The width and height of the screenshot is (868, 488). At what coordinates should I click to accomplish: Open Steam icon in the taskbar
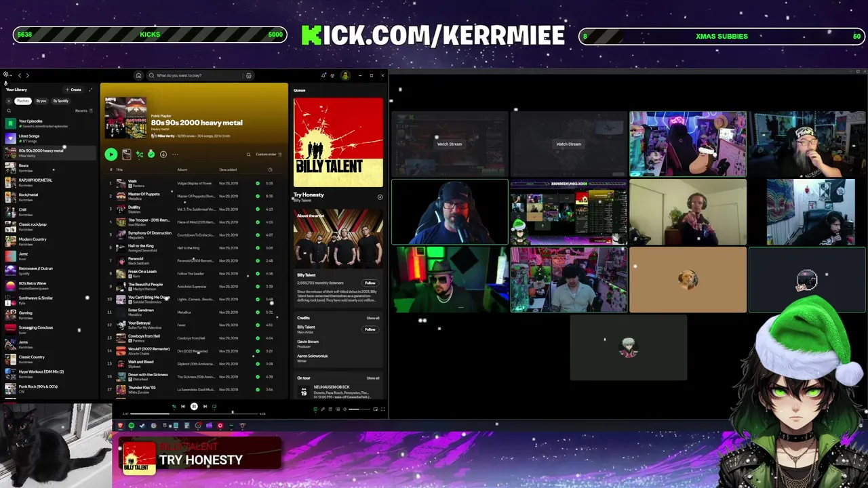[x=142, y=426]
